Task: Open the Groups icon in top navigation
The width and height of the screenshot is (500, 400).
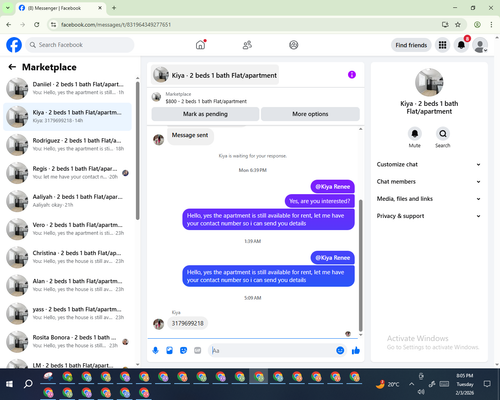Action: pyautogui.click(x=294, y=45)
